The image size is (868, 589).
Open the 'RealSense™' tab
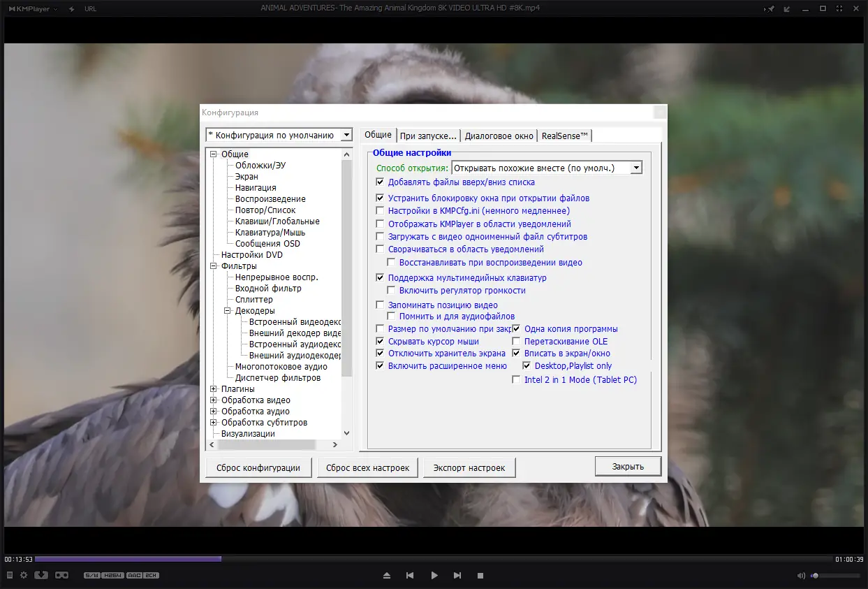tap(564, 135)
